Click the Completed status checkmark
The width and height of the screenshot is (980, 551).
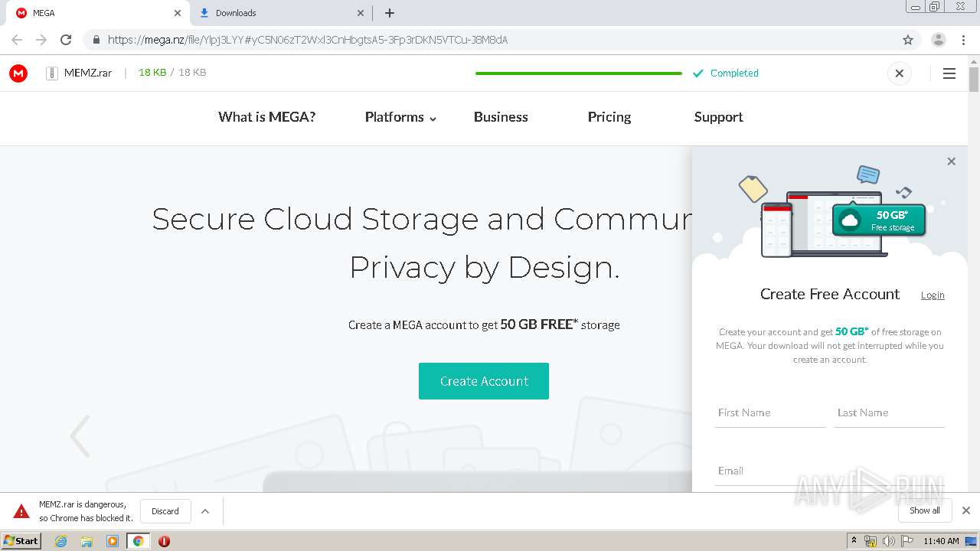[x=697, y=73]
